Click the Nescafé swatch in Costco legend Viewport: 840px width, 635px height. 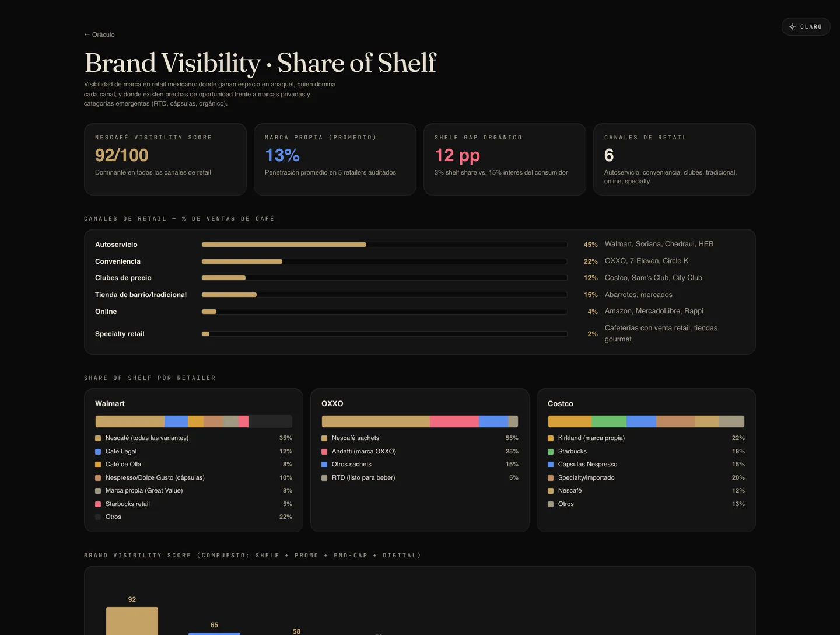(551, 491)
